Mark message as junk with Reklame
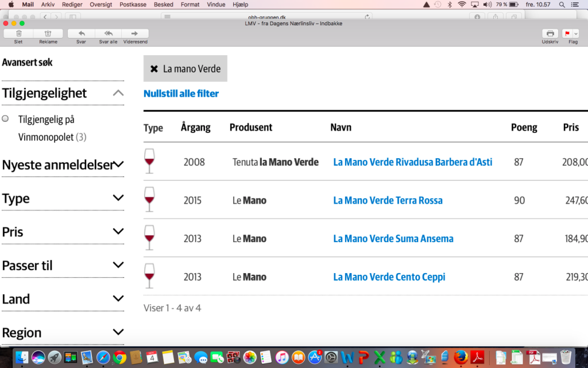The height and width of the screenshot is (368, 588). pos(48,33)
